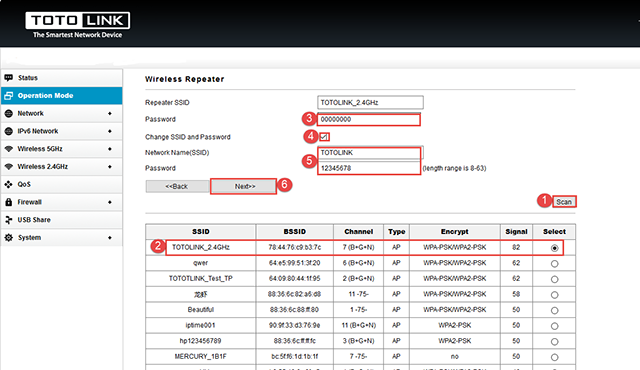Image resolution: width=640 pixels, height=370 pixels.
Task: Select the MERCURY_1B1F network radio button
Action: pyautogui.click(x=554, y=357)
